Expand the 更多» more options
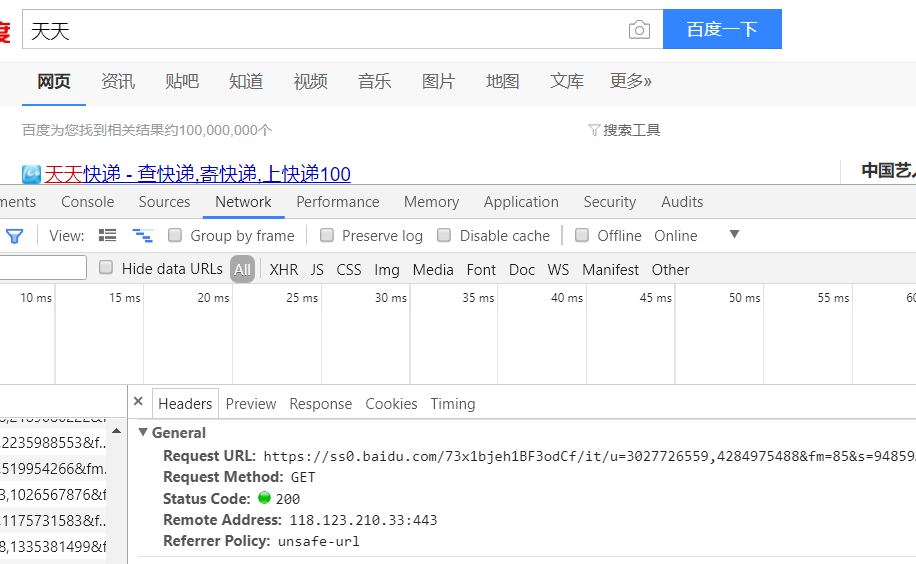Viewport: 916px width, 564px height. tap(630, 81)
